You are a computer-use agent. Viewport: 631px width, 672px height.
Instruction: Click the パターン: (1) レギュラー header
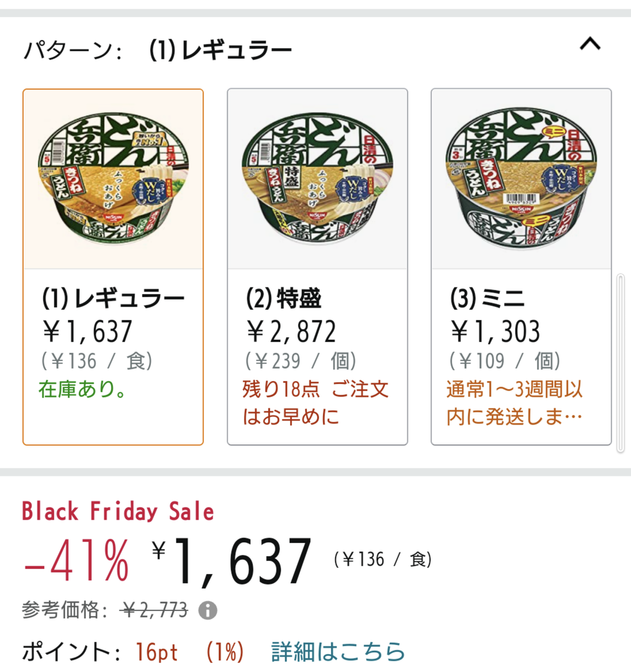(158, 50)
